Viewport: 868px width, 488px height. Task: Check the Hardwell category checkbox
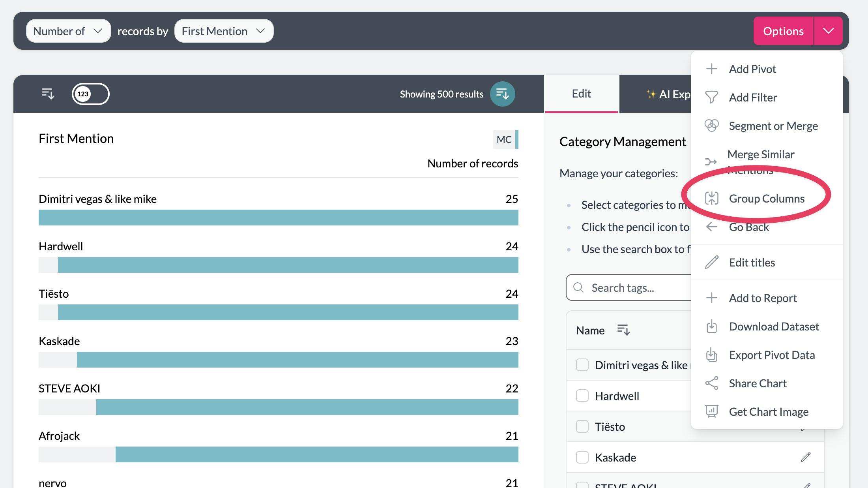click(x=582, y=396)
